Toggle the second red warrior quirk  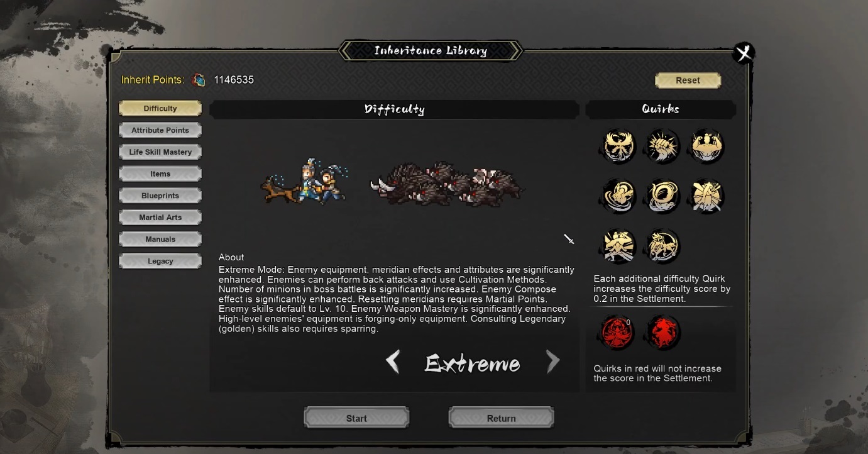(x=662, y=333)
